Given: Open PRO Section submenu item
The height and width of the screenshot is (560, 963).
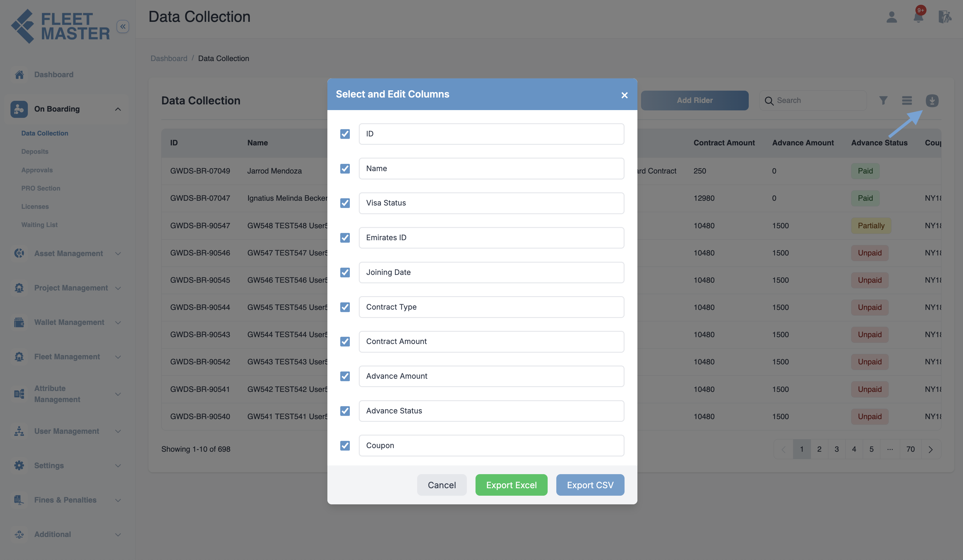Looking at the screenshot, I should coord(41,188).
